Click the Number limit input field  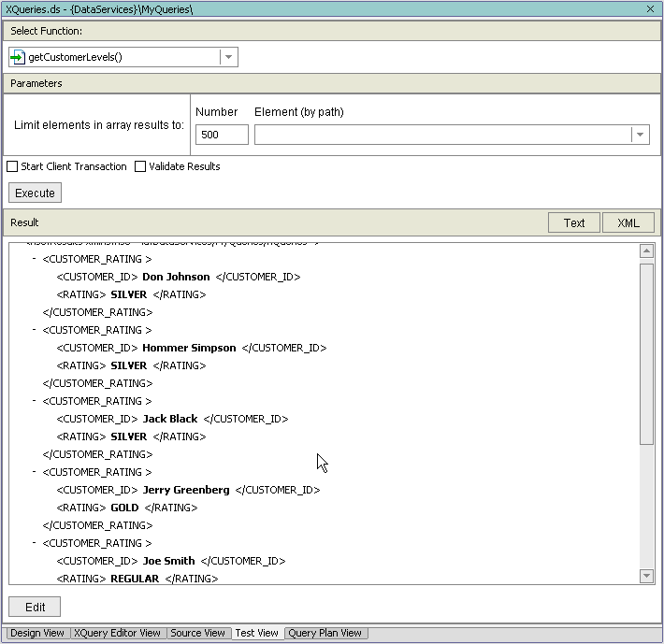pyautogui.click(x=222, y=135)
